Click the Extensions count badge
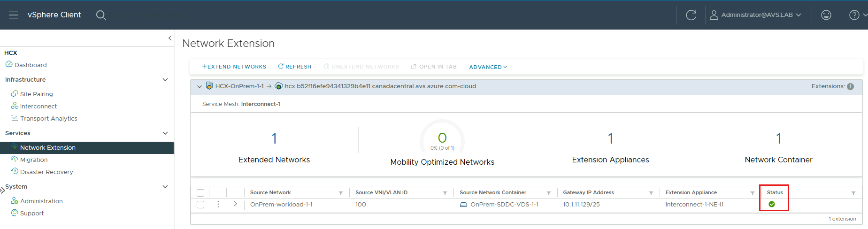This screenshot has height=229, width=868. click(x=850, y=86)
